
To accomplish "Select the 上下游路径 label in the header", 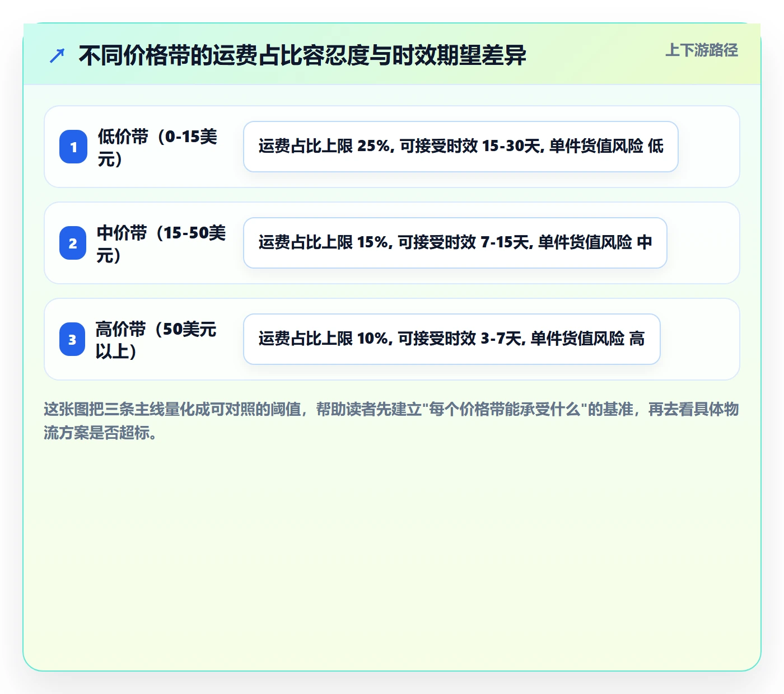I will coord(702,50).
